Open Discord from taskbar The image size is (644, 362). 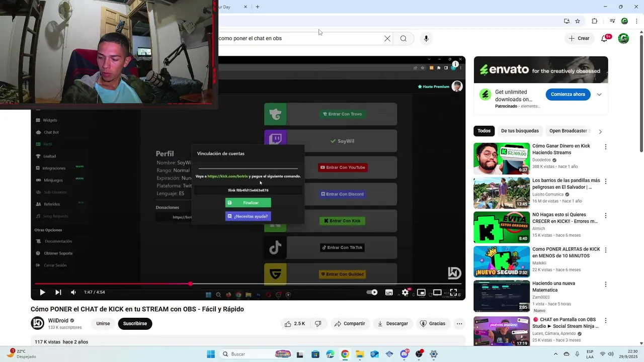coord(404,354)
